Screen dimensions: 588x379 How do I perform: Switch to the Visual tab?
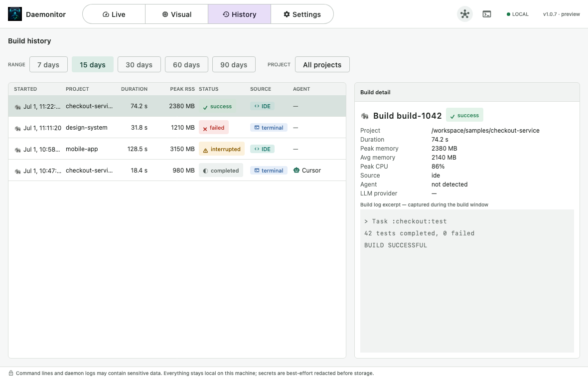tap(176, 14)
